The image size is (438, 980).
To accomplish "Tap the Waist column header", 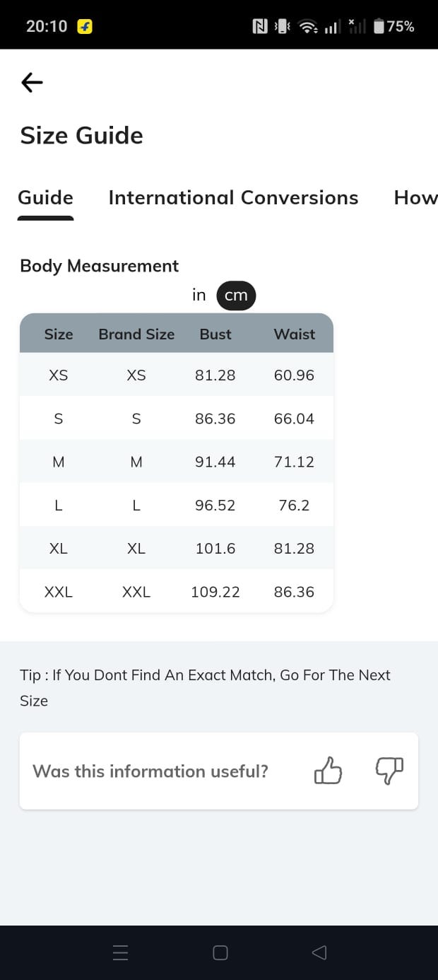I will coord(295,334).
